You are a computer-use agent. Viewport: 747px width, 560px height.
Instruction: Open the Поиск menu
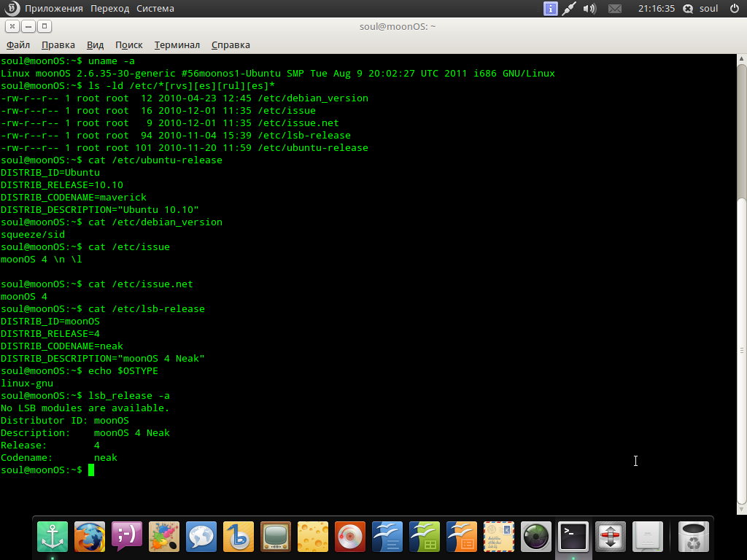point(128,44)
